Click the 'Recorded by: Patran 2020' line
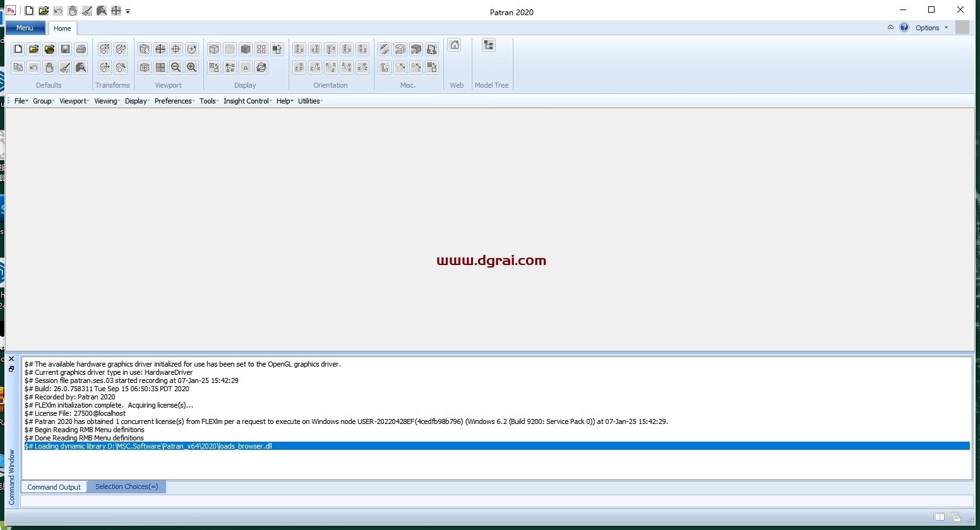 70,397
